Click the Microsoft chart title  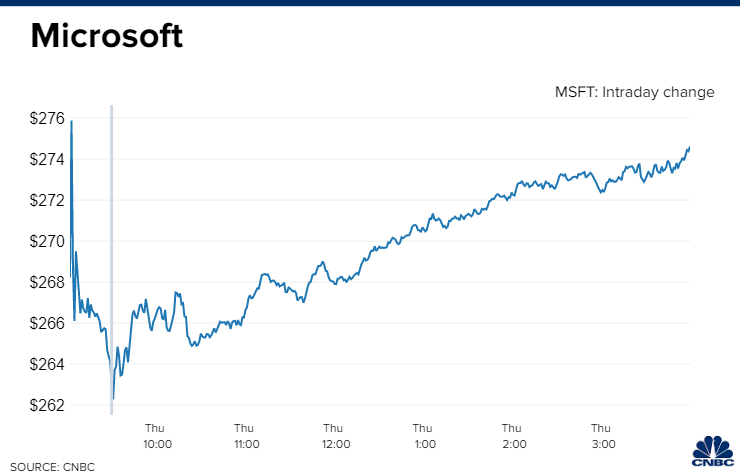pos(106,37)
